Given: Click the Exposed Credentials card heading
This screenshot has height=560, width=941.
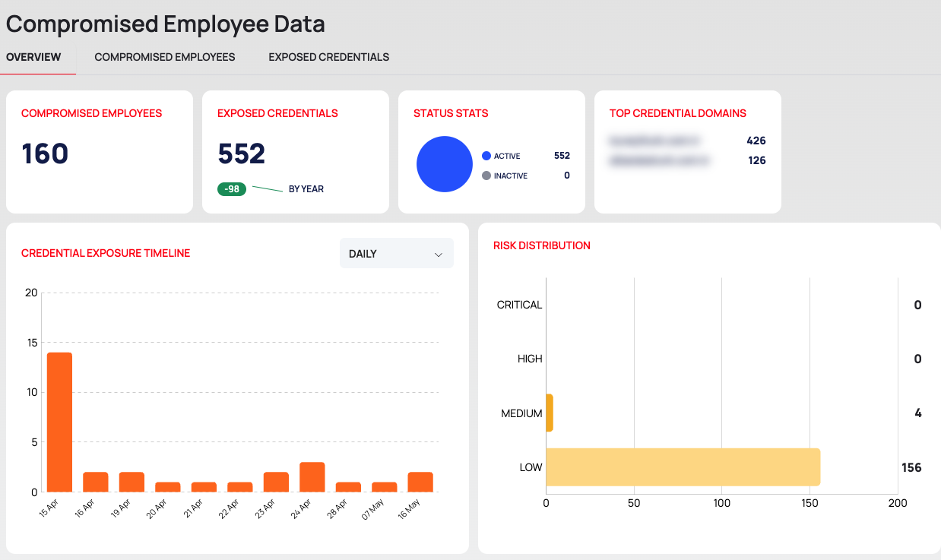Looking at the screenshot, I should click(277, 113).
